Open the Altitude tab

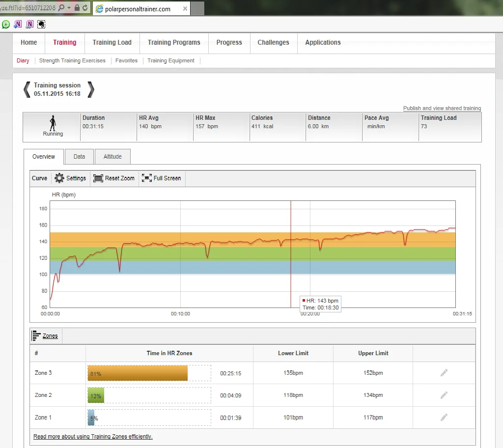[112, 157]
